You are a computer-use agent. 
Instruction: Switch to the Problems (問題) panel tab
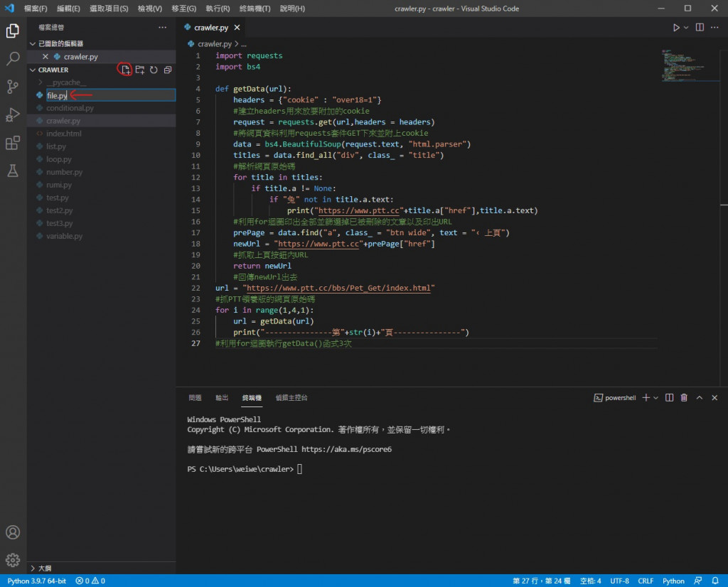[195, 398]
